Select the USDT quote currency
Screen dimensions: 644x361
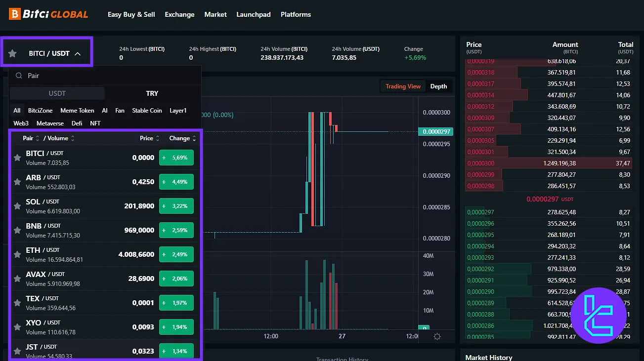coord(57,93)
